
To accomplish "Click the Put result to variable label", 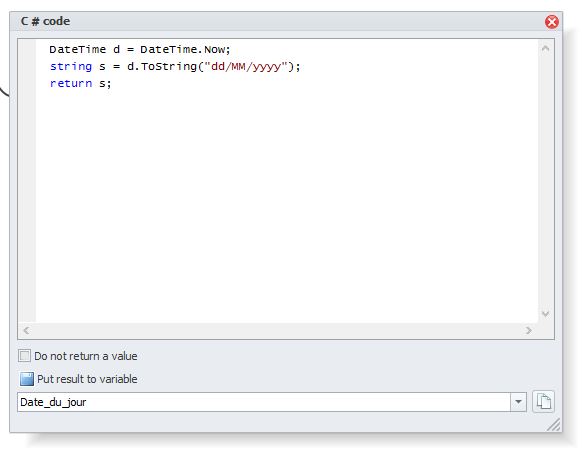I will point(87,379).
